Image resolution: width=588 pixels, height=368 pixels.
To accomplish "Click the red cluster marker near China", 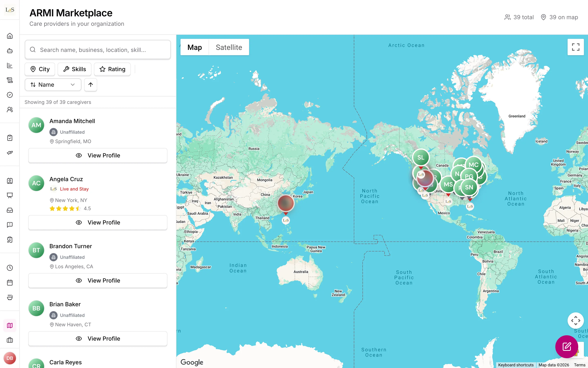I will pos(286,203).
